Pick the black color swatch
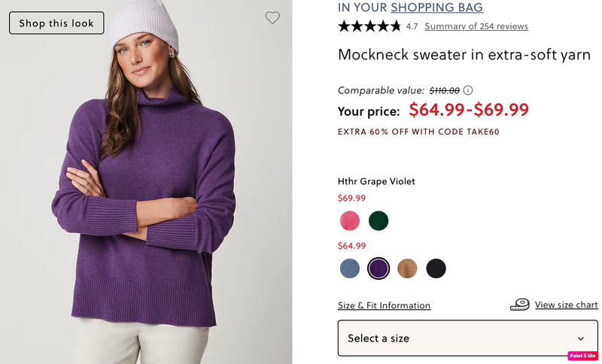The height and width of the screenshot is (364, 602). (436, 268)
